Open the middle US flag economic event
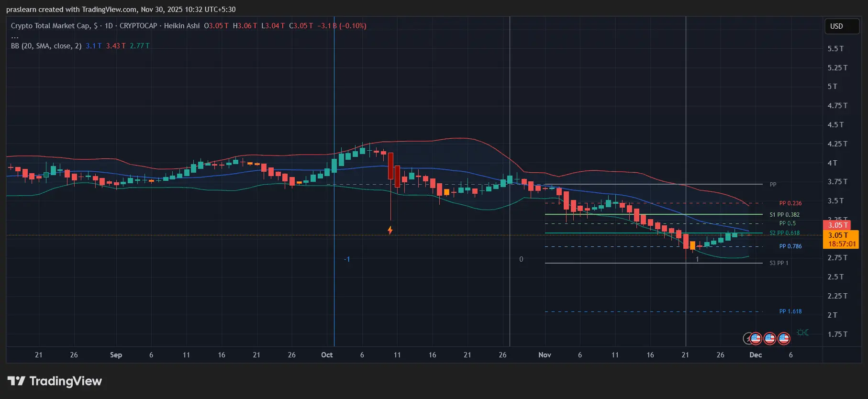 769,339
